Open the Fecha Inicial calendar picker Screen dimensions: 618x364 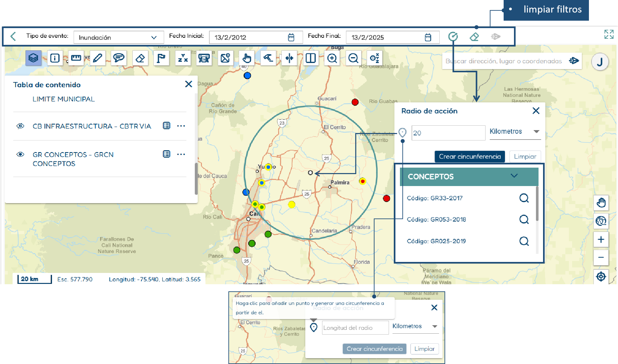pos(291,37)
